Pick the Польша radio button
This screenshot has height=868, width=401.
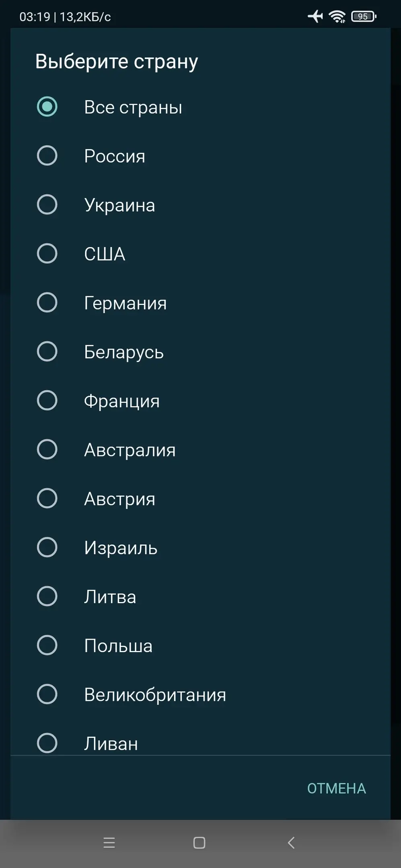coord(47,645)
